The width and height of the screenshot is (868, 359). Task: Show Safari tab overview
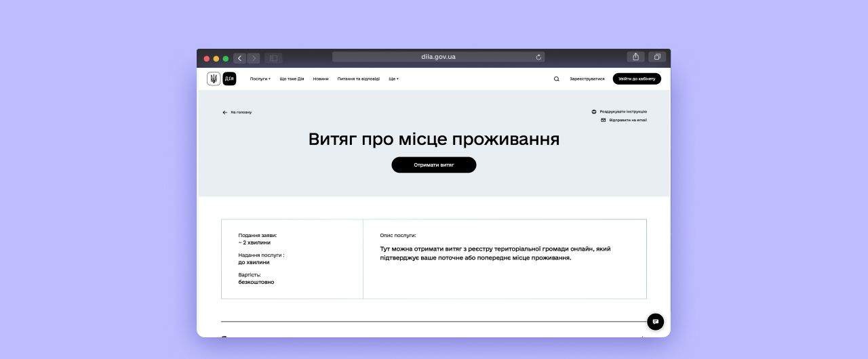tap(656, 58)
